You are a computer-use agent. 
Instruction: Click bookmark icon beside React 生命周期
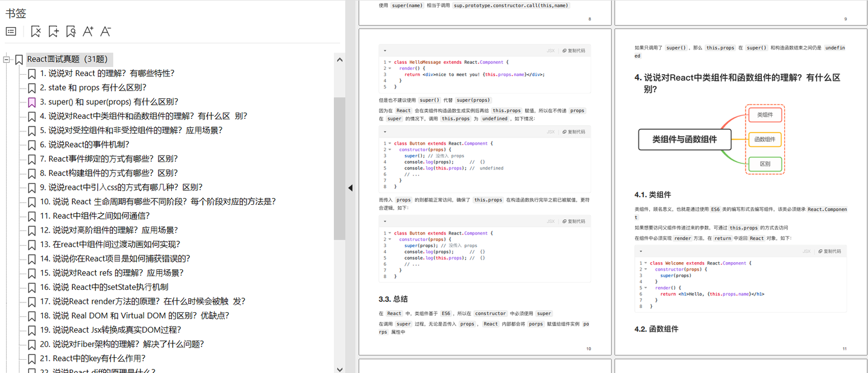(x=32, y=202)
